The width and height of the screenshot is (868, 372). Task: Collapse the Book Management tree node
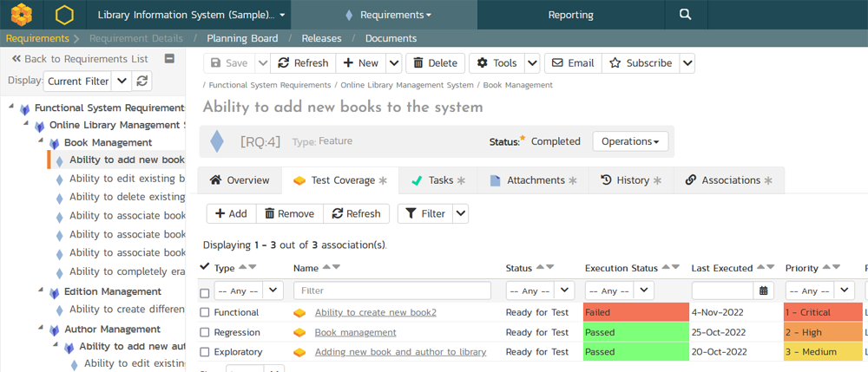41,142
